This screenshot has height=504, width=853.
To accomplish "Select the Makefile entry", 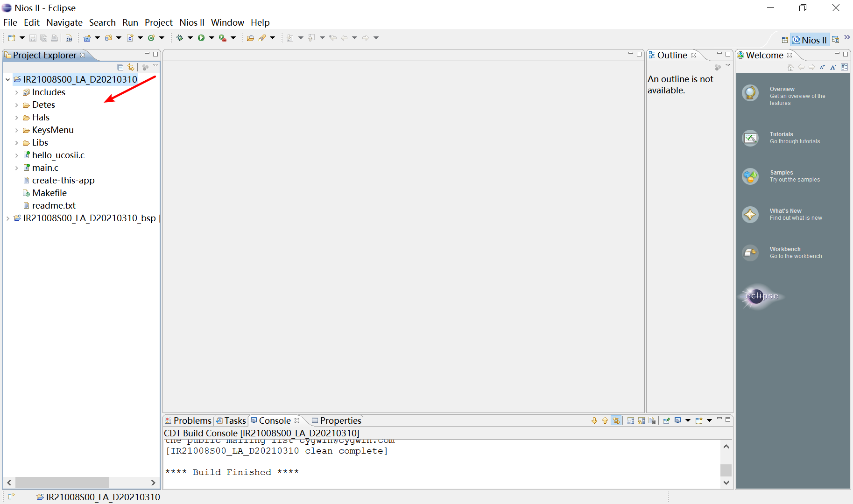I will click(49, 193).
